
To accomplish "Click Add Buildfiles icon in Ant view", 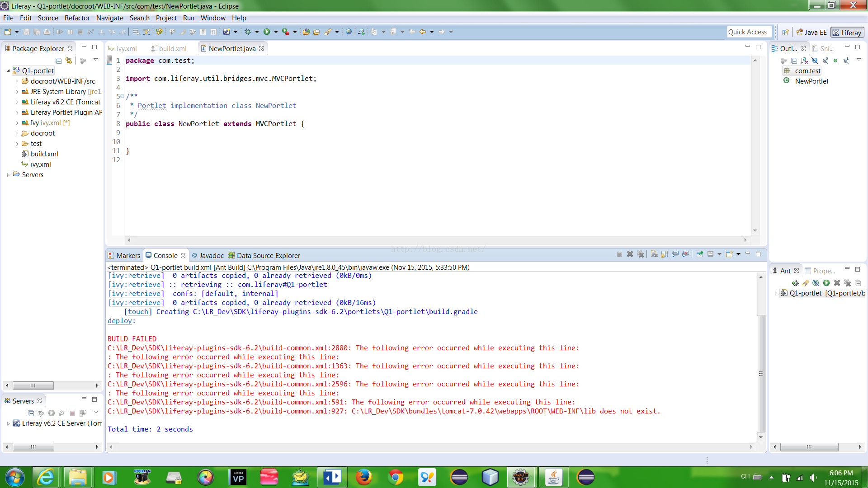I will click(x=795, y=283).
